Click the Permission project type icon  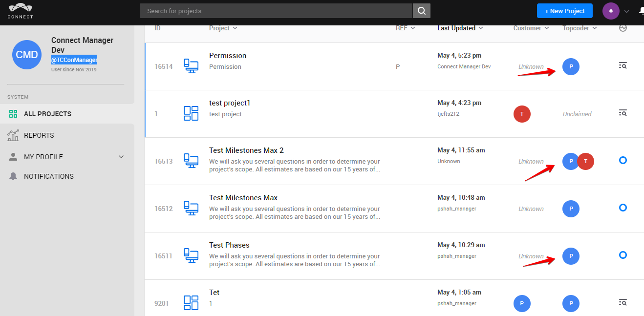[191, 66]
